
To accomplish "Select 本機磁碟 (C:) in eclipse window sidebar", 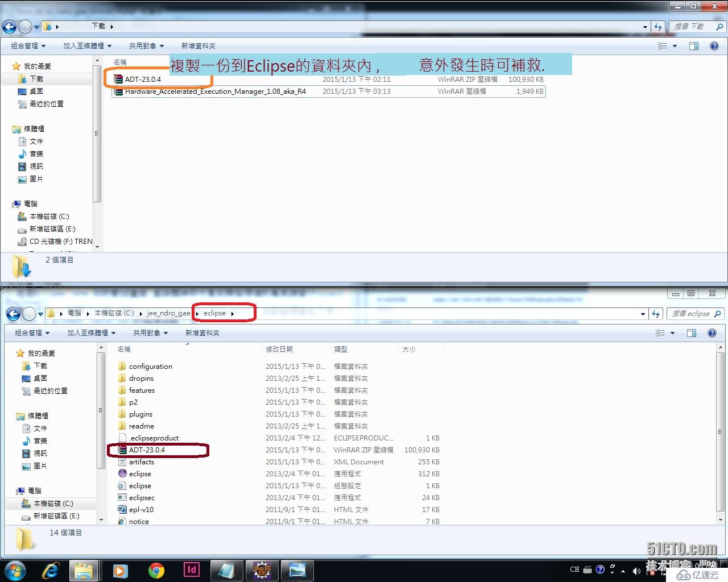I will [53, 504].
